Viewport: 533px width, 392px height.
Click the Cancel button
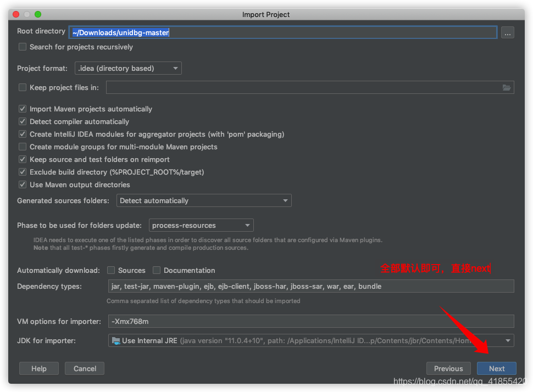coord(85,368)
